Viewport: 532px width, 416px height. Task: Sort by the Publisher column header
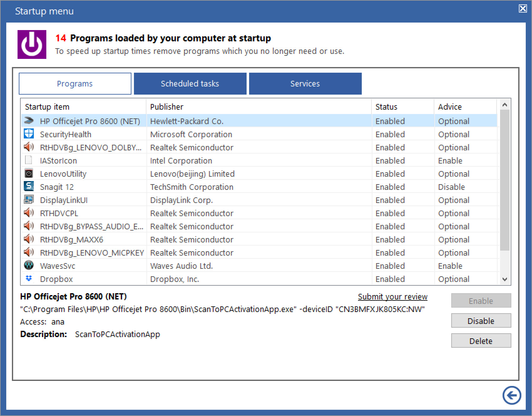(259, 107)
